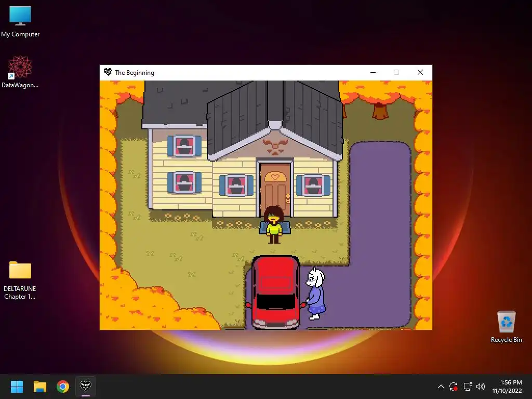Click Kris character in the yellow shirt
532x399 pixels.
(274, 225)
